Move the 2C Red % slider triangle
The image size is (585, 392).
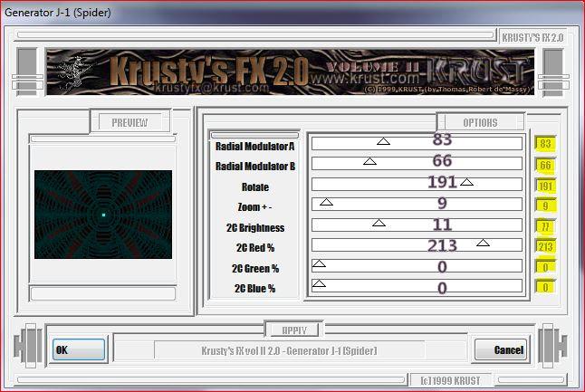click(x=484, y=243)
